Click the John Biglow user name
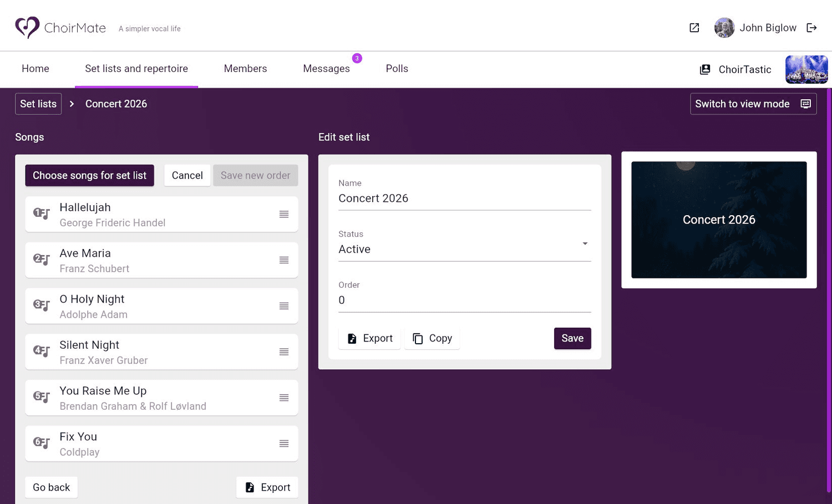832x504 pixels. (x=768, y=28)
